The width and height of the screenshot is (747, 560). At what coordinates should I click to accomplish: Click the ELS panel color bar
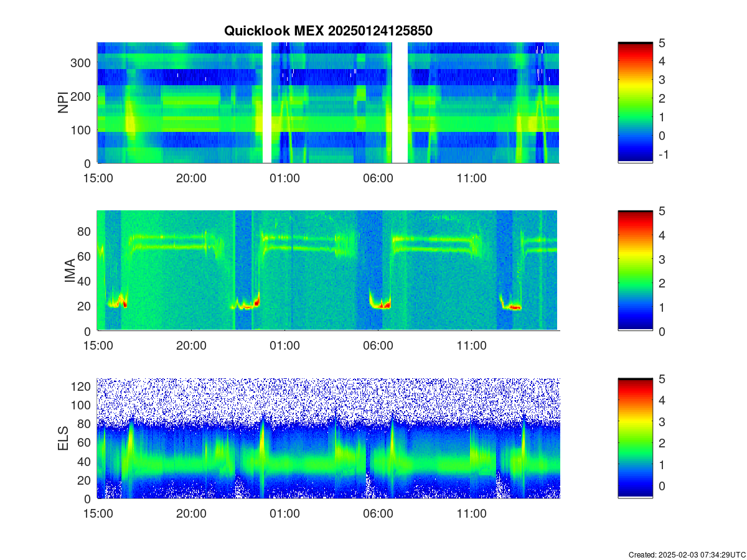pyautogui.click(x=636, y=438)
